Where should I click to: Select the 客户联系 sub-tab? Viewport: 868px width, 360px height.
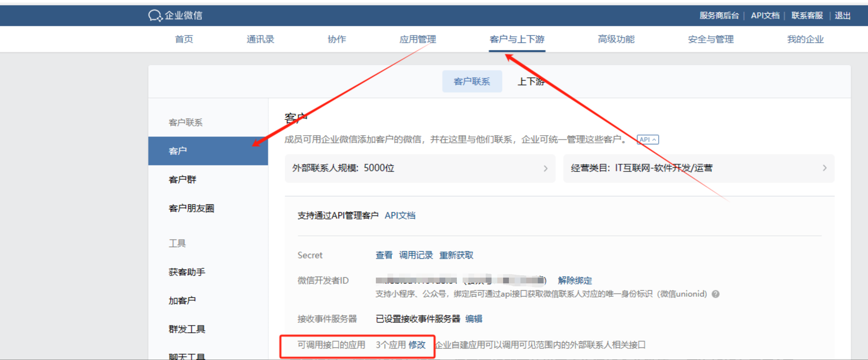472,81
